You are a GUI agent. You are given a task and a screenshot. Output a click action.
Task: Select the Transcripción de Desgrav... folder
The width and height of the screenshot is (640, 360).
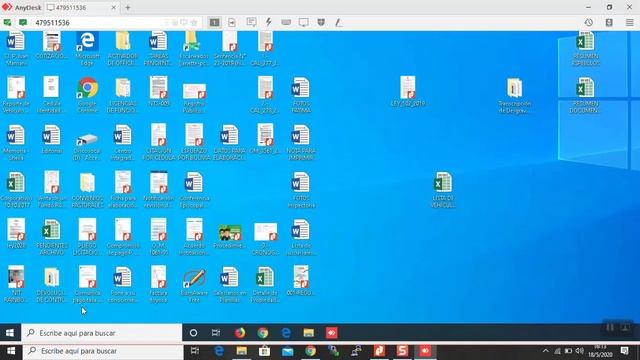pyautogui.click(x=514, y=96)
